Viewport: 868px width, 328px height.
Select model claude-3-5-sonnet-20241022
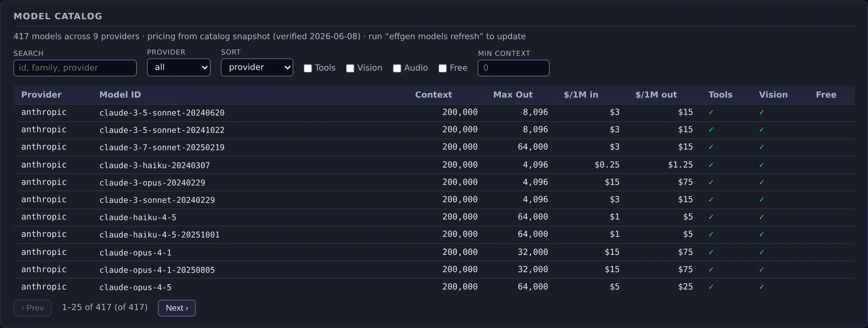click(x=162, y=130)
